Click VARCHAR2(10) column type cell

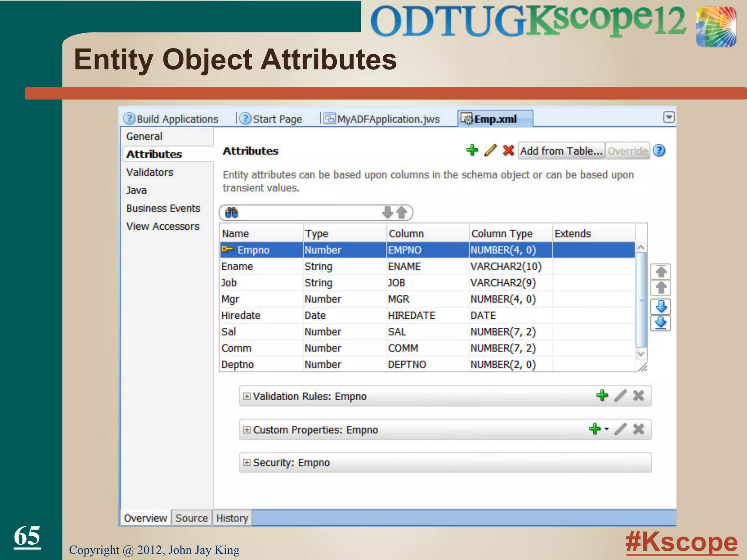pyautogui.click(x=511, y=267)
